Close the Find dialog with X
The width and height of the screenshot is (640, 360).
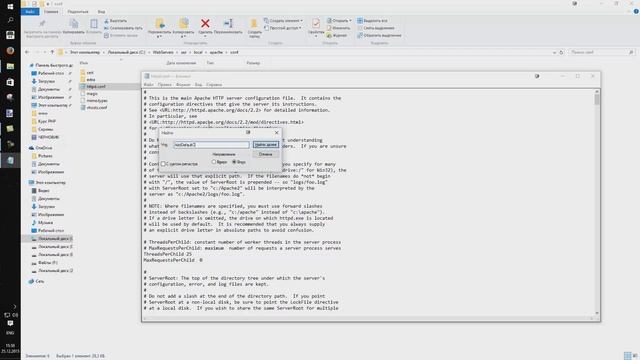point(277,133)
